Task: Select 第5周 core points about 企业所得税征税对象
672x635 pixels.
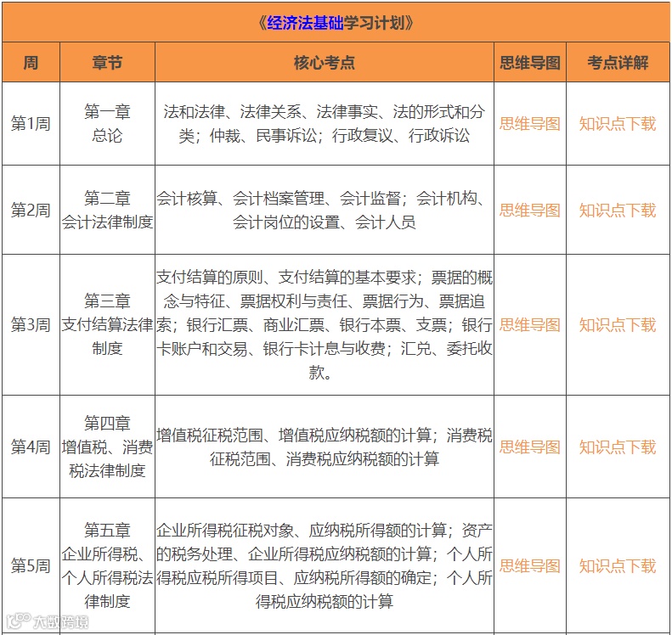Action: tap(325, 566)
